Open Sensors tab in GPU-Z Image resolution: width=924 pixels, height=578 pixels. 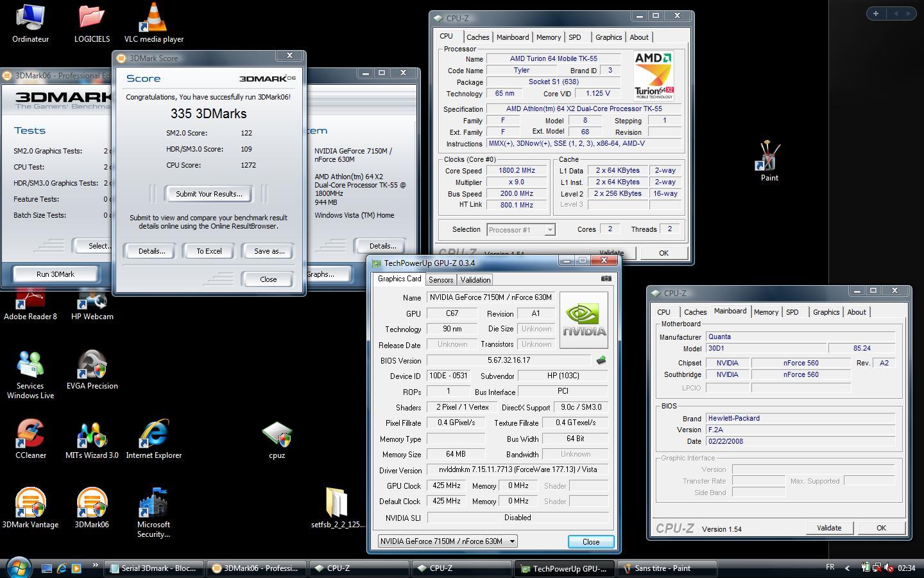441,280
